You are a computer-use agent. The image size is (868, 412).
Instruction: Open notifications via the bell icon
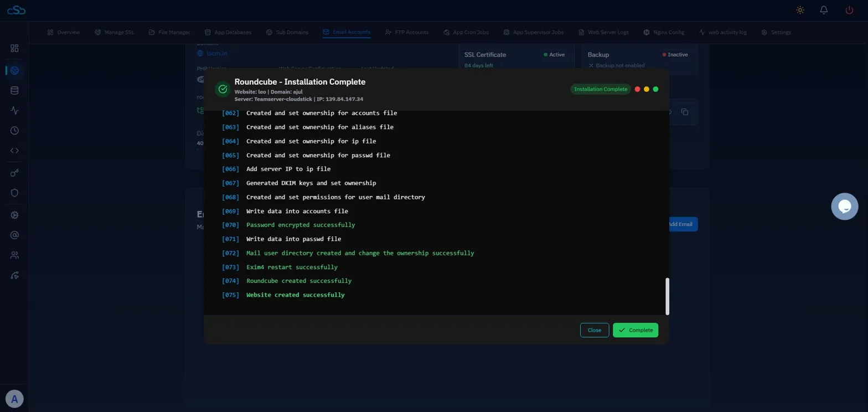tap(824, 10)
